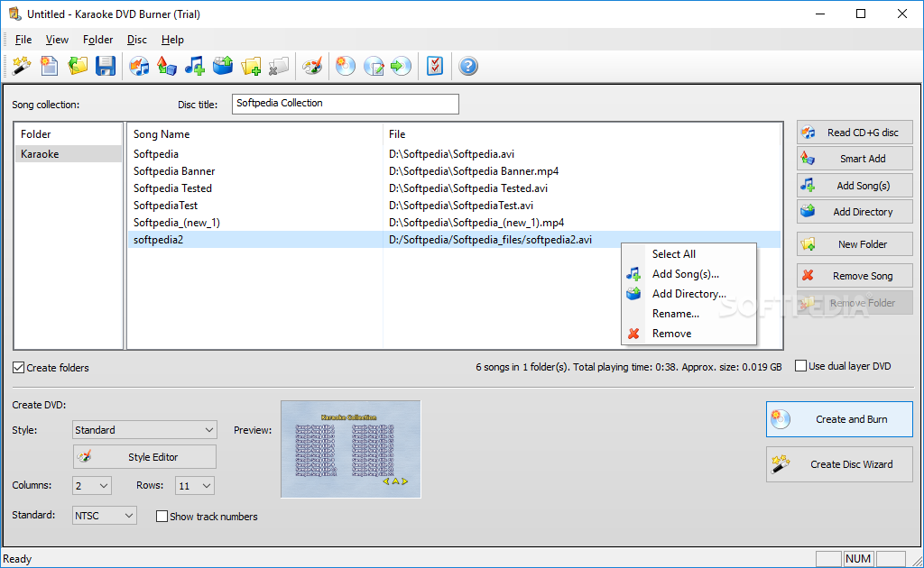The width and height of the screenshot is (924, 568).
Task: Open the Standard NTSC dropdown
Action: tap(105, 516)
